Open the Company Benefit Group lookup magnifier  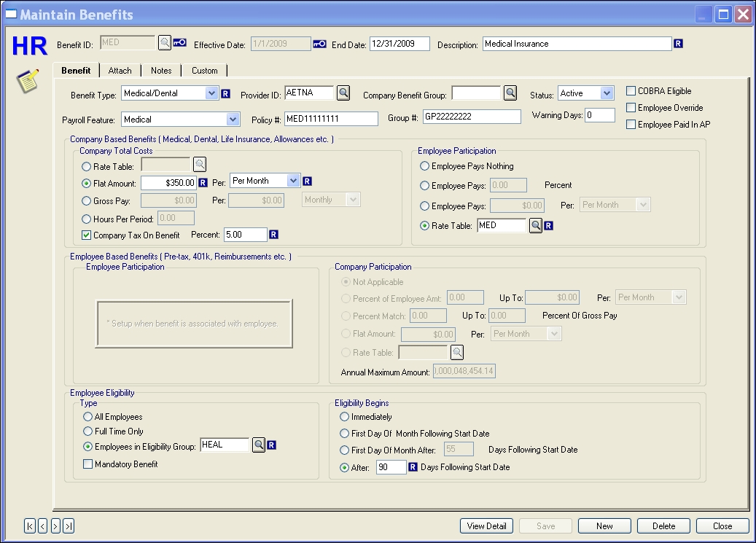510,93
